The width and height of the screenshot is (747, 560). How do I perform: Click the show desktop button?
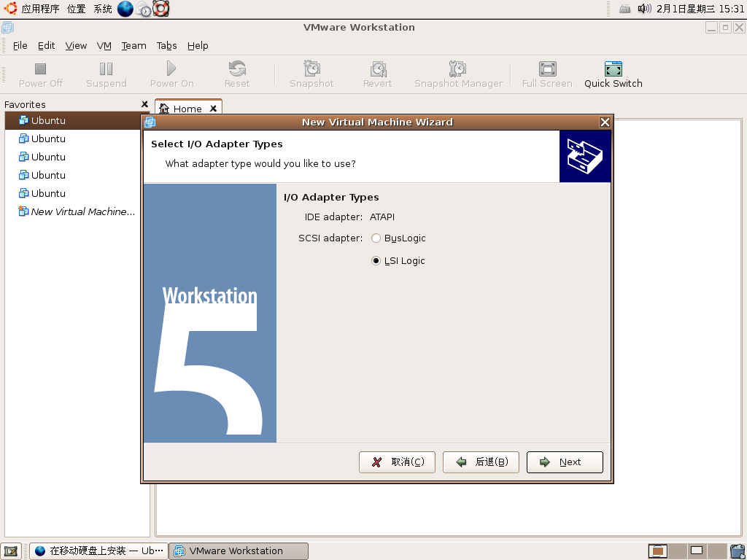pyautogui.click(x=11, y=551)
